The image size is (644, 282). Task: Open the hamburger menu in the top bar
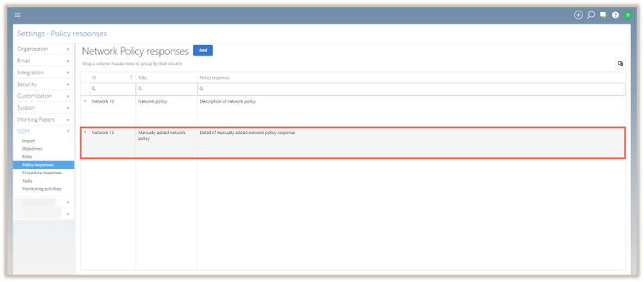(x=17, y=15)
